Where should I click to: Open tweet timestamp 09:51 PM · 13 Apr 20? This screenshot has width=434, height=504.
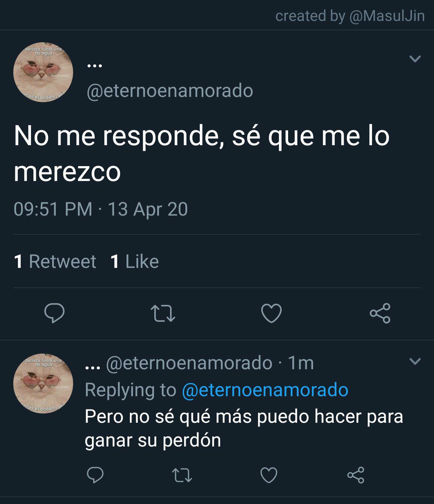[x=101, y=209]
